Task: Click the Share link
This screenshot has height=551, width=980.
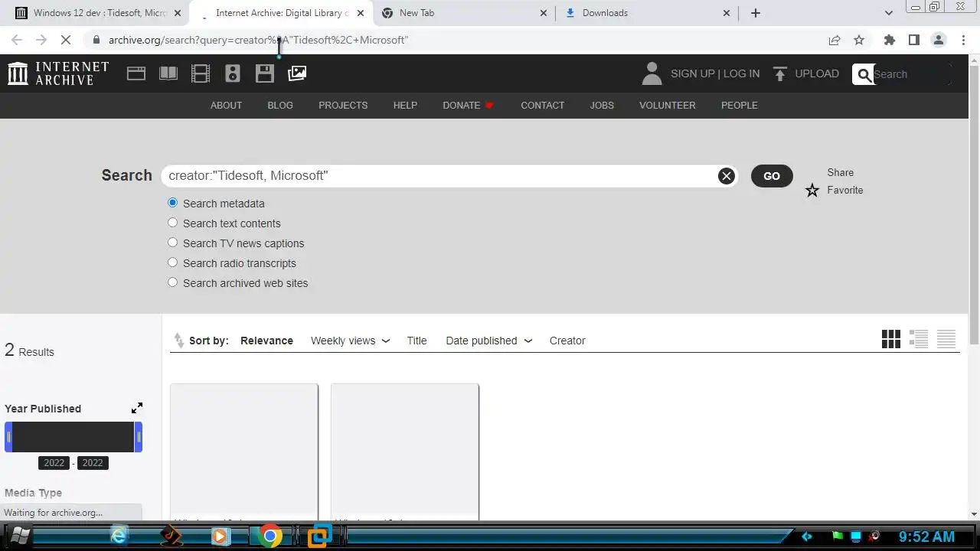Action: coord(840,172)
